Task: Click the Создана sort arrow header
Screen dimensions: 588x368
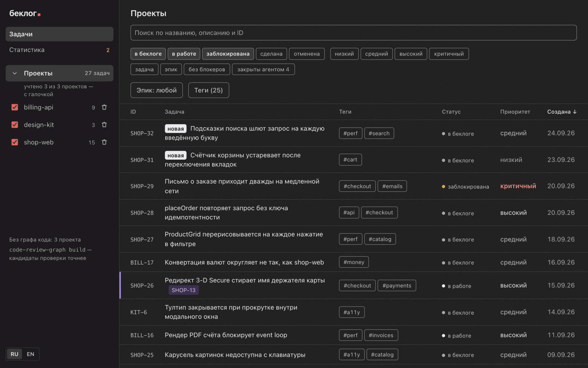Action: point(562,112)
